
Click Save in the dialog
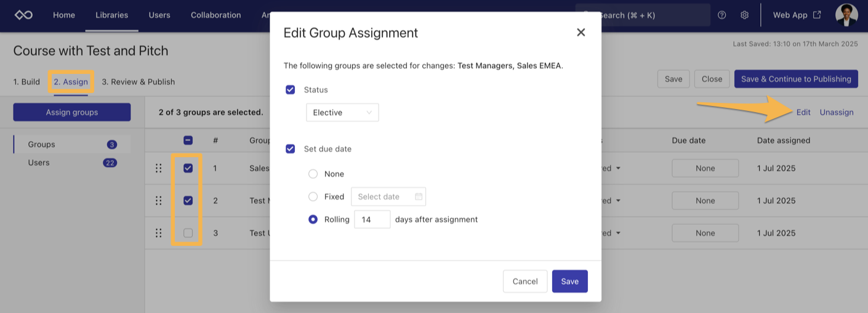(x=569, y=282)
